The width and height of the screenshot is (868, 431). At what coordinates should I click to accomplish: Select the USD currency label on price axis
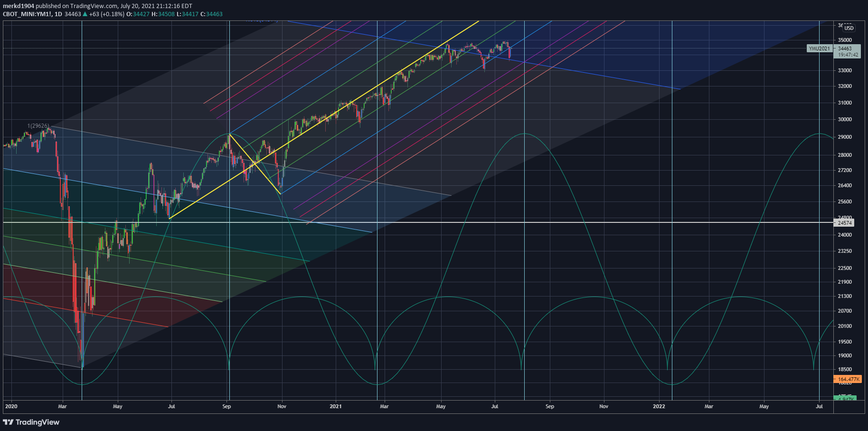click(x=849, y=28)
